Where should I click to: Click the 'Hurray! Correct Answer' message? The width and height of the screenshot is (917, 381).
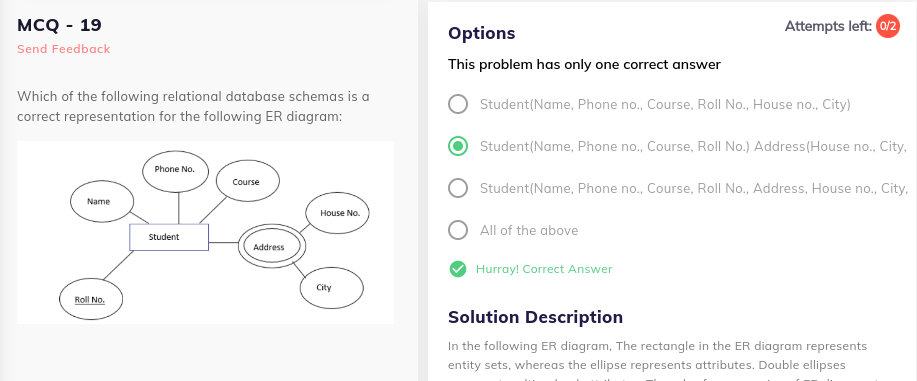(x=544, y=269)
